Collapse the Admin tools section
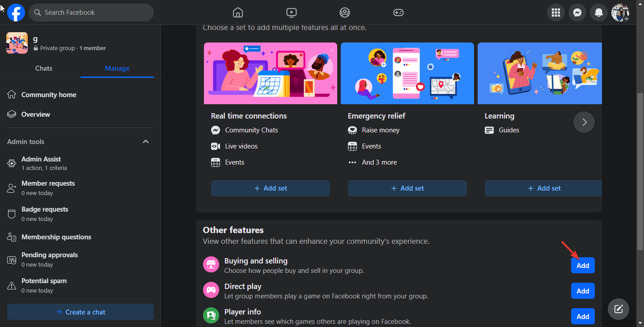Viewport: 644px width, 327px height. pos(146,141)
